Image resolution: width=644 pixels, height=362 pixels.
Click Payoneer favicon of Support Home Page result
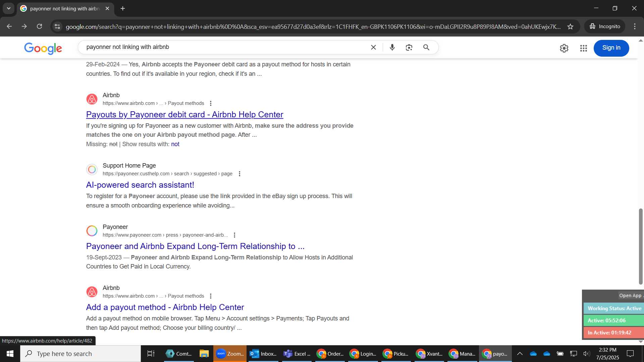92,170
